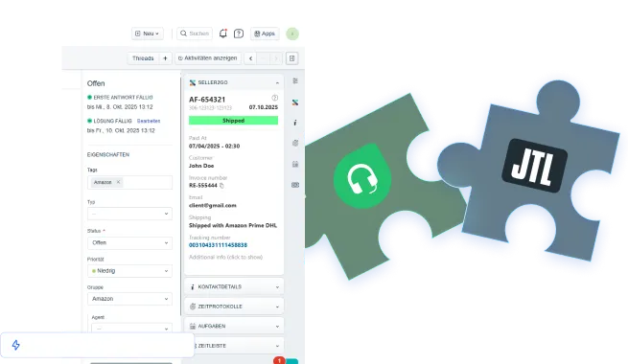
Task: Click the green user avatar
Action: point(292,34)
